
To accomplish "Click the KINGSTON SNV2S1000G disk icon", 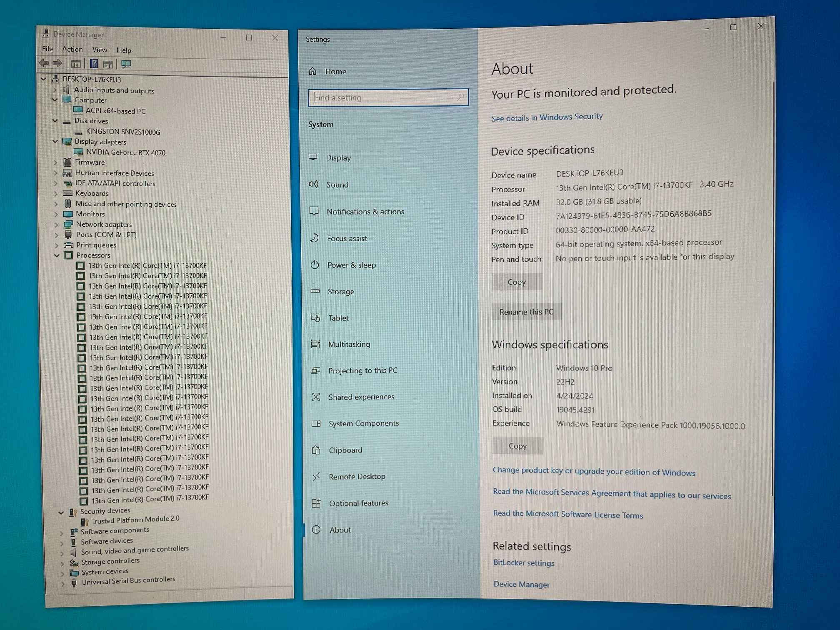I will [x=78, y=132].
